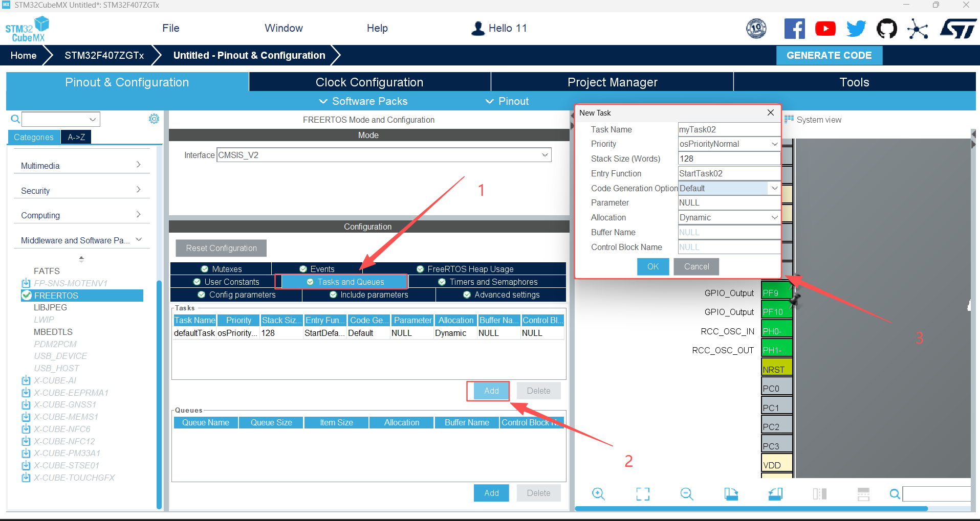The height and width of the screenshot is (521, 980).
Task: Click the category search magnifier icon
Action: coord(15,119)
